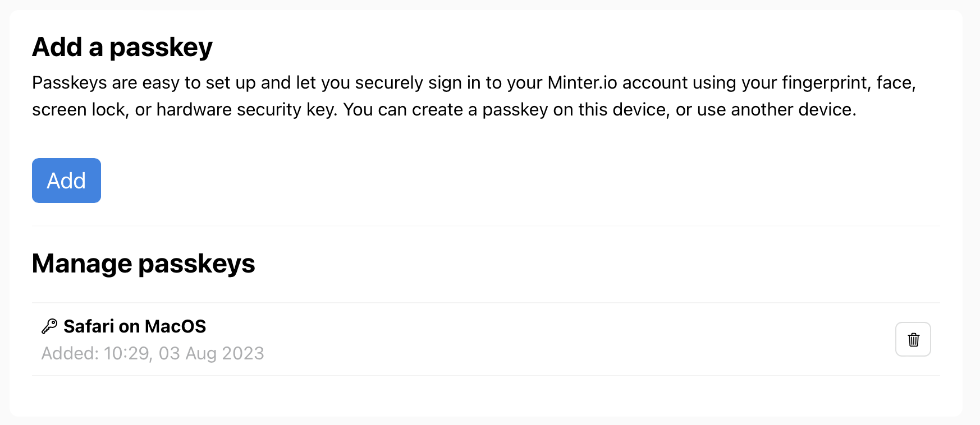Click the key icon beside Safari
The image size is (980, 425).
coord(49,326)
